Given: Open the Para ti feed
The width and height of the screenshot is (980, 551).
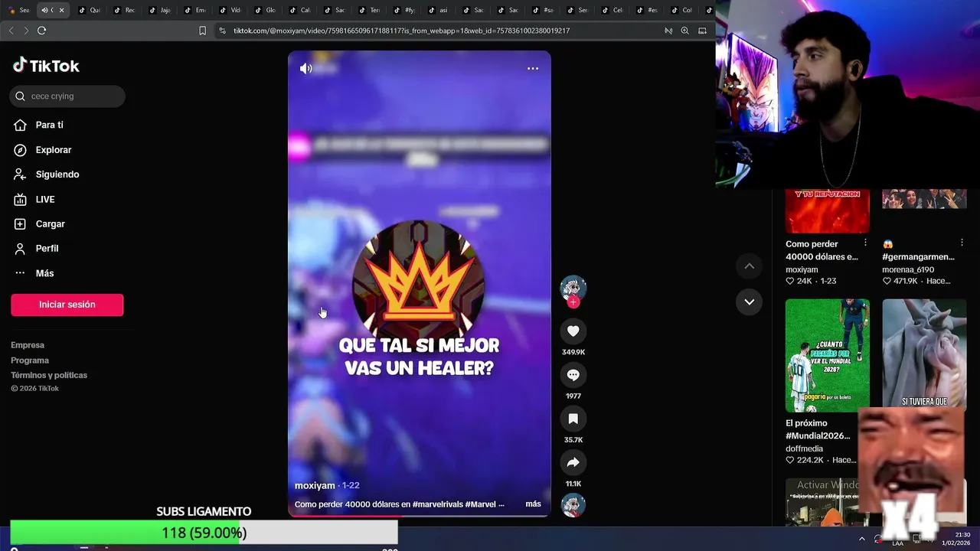Looking at the screenshot, I should coord(49,125).
